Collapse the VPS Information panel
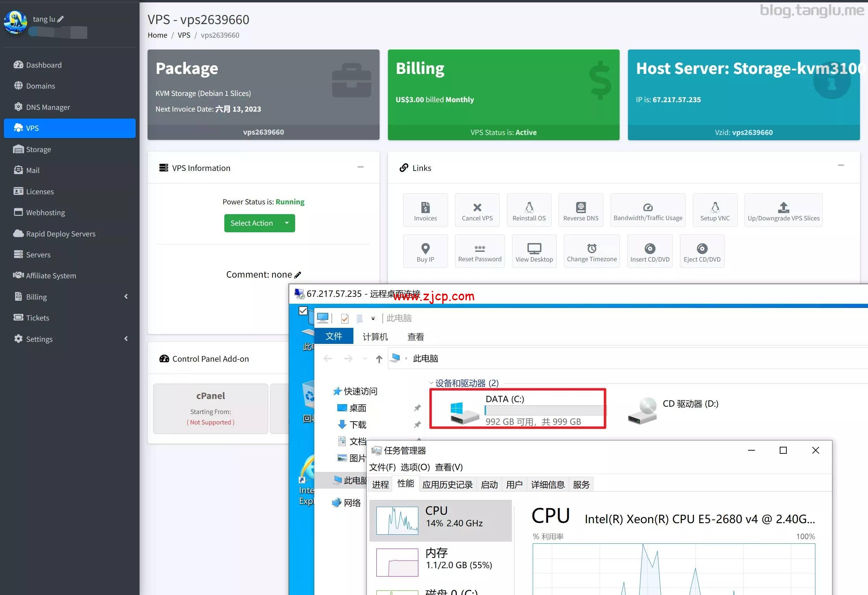 click(x=360, y=167)
